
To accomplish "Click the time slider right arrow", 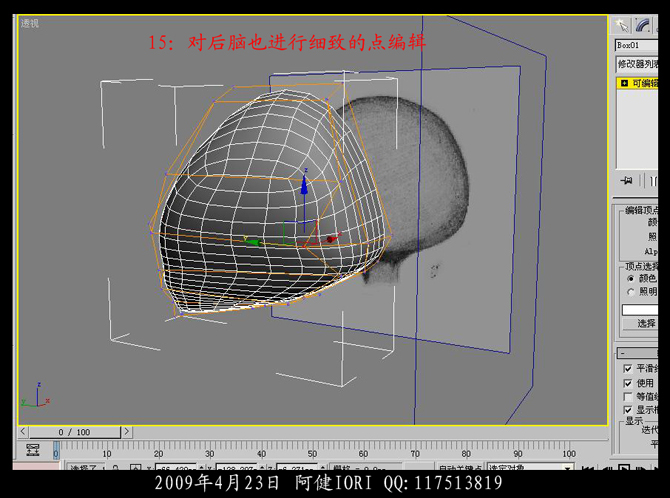I will click(127, 432).
